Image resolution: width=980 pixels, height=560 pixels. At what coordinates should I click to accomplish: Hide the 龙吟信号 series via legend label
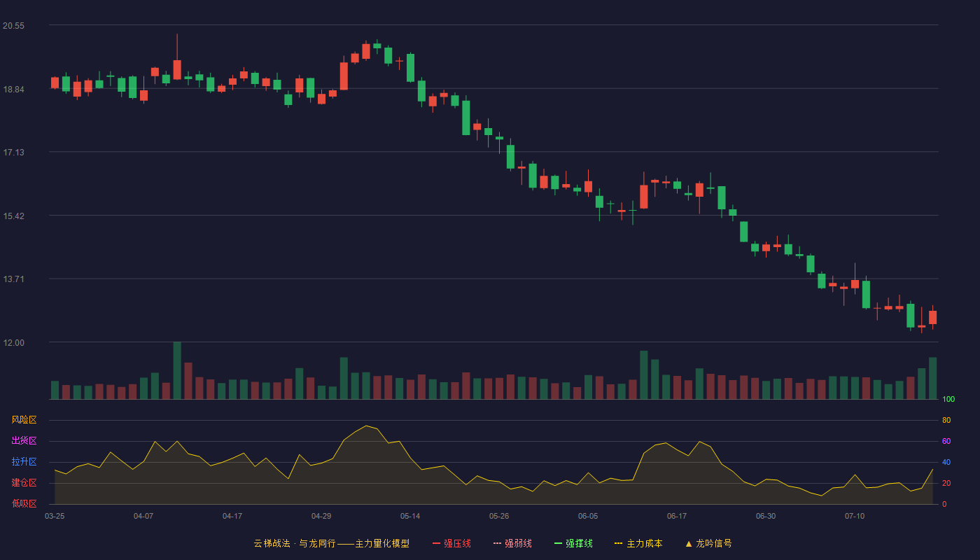pyautogui.click(x=714, y=543)
